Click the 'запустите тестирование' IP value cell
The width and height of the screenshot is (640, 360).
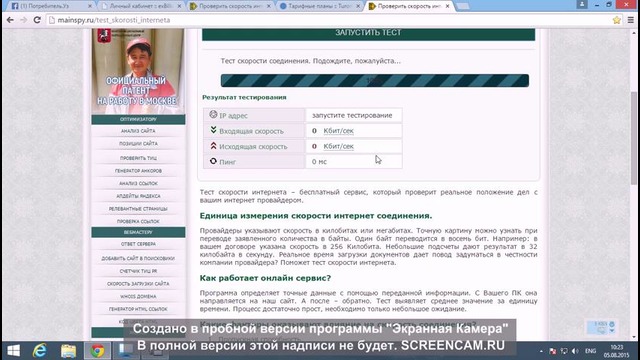(x=353, y=115)
